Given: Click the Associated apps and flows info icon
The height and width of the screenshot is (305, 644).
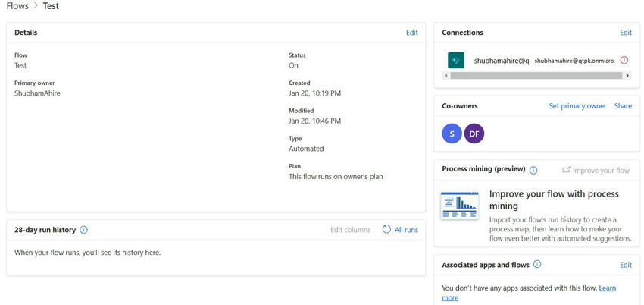Looking at the screenshot, I should click(537, 264).
